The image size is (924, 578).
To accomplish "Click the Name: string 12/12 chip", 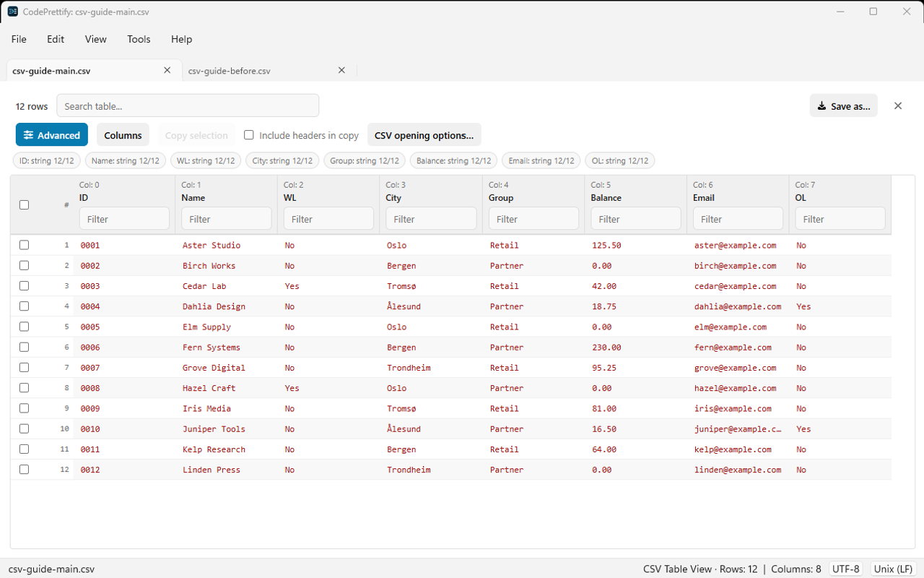I will [x=126, y=160].
